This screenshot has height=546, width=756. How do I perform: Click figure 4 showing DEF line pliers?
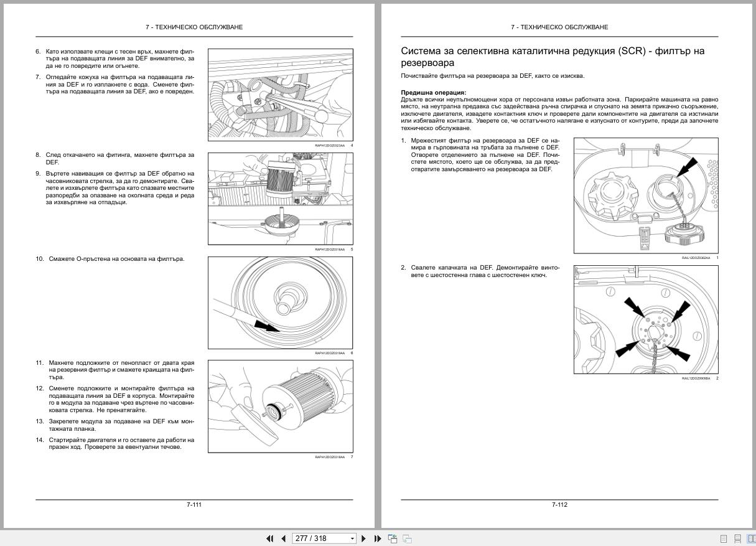click(280, 95)
